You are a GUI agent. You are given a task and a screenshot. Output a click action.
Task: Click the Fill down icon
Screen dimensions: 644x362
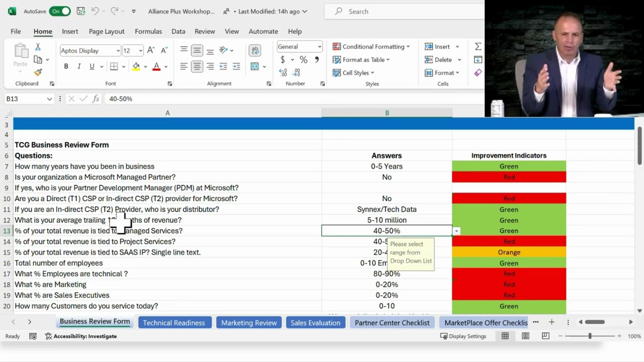pyautogui.click(x=478, y=59)
